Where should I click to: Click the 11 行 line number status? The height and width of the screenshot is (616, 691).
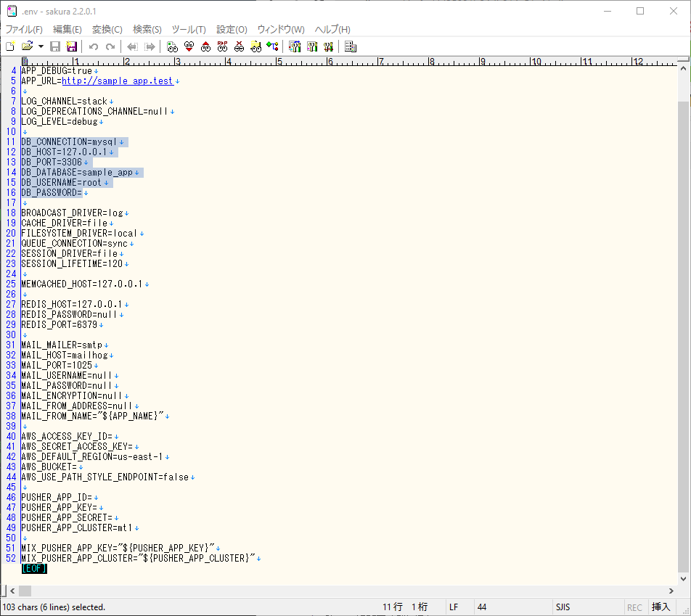click(392, 607)
